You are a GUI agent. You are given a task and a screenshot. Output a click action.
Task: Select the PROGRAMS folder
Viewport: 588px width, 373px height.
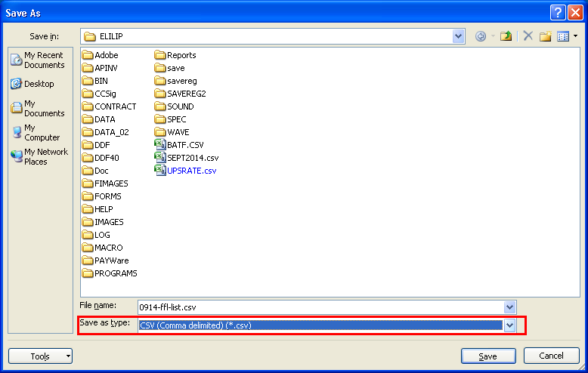coord(110,273)
